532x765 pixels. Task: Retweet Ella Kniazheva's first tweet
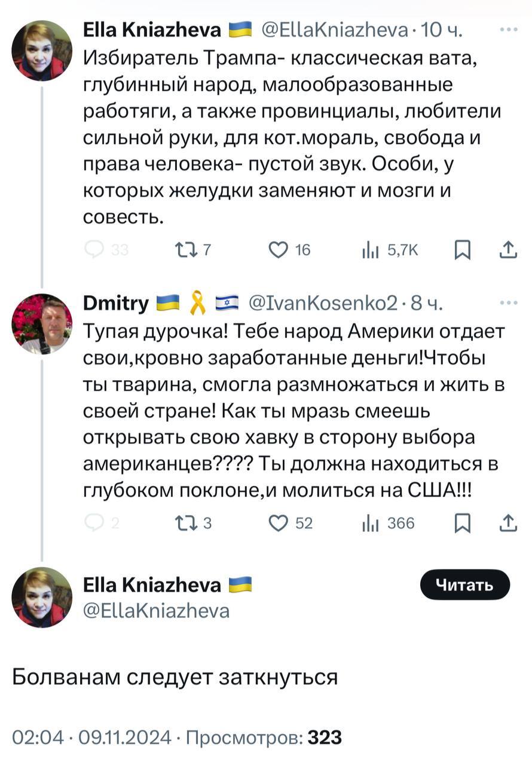pyautogui.click(x=181, y=250)
